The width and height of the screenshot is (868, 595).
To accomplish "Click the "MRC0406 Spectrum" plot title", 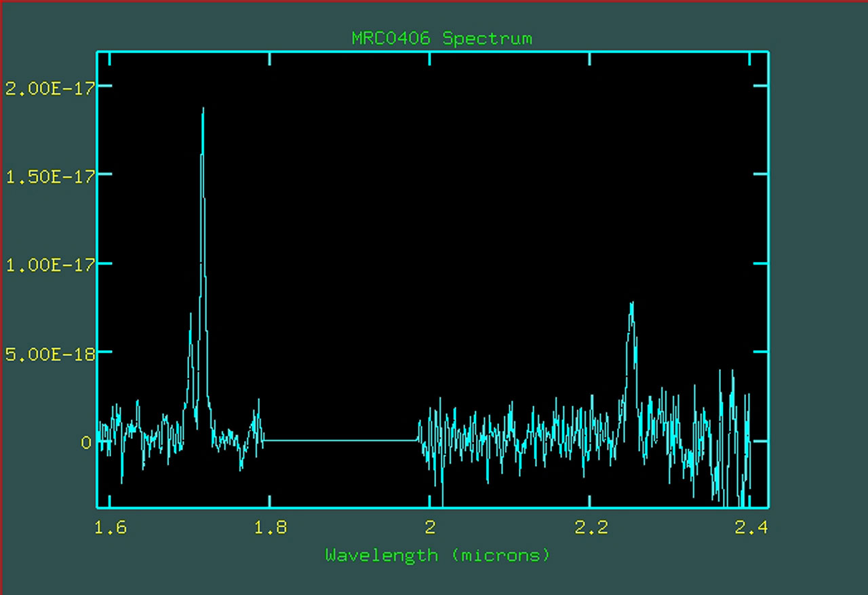I will click(441, 38).
